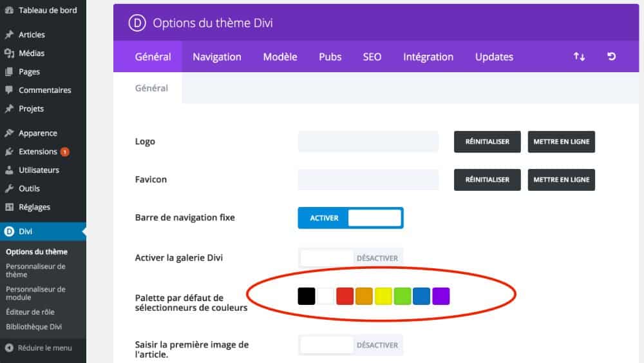Select the white palette swatch

[x=326, y=297]
